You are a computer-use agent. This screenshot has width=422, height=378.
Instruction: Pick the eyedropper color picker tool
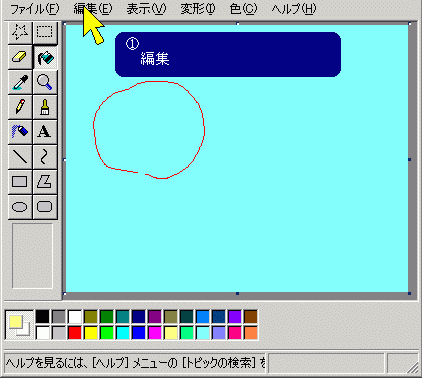(20, 82)
